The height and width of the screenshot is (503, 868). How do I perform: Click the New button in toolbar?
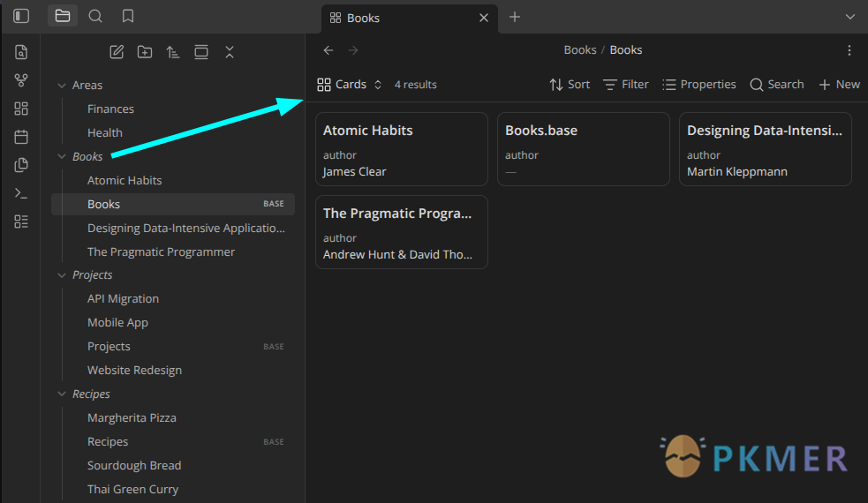(x=839, y=85)
